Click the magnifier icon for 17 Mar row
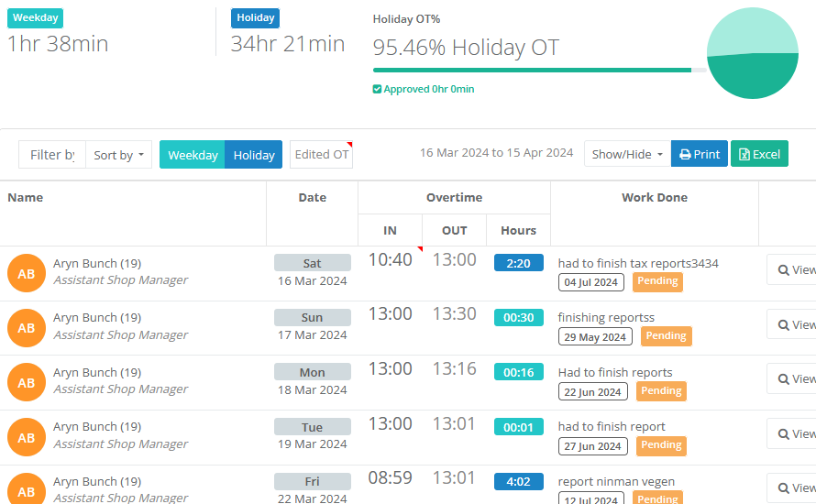The image size is (816, 504). (784, 324)
